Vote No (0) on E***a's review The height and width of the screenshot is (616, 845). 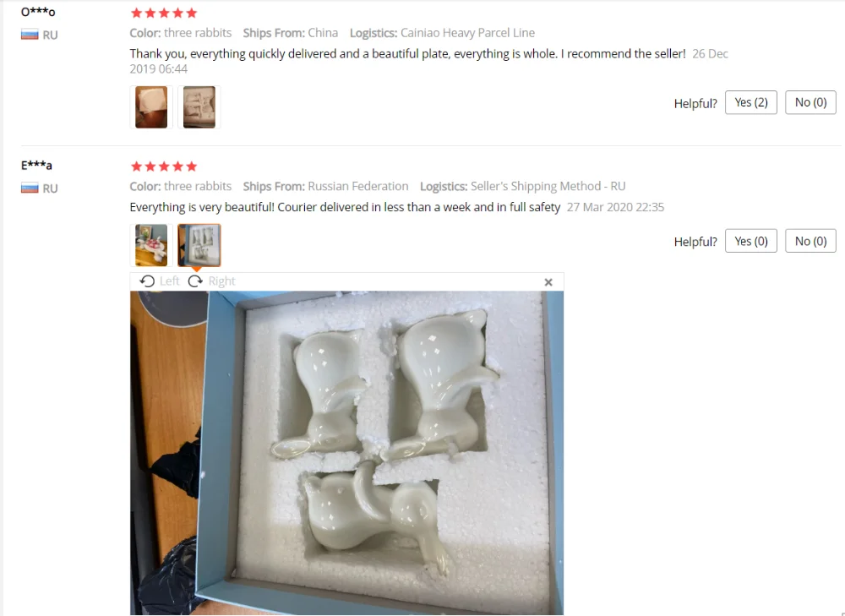pos(810,241)
